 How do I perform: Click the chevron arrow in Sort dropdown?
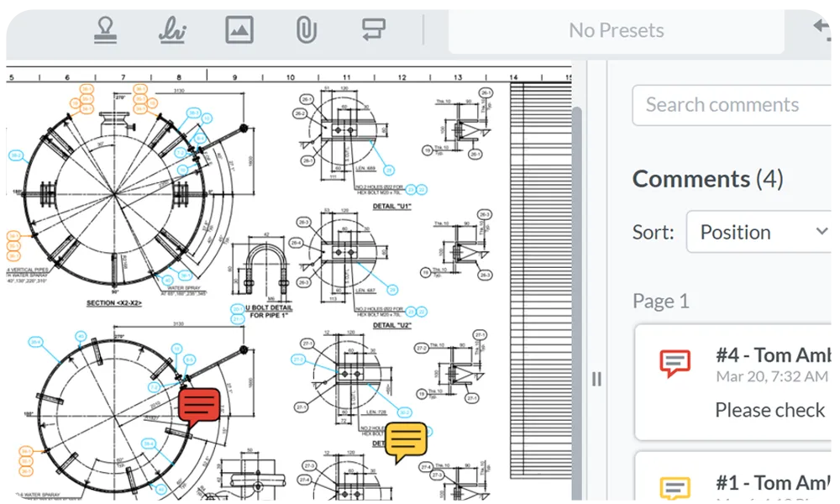[822, 232]
